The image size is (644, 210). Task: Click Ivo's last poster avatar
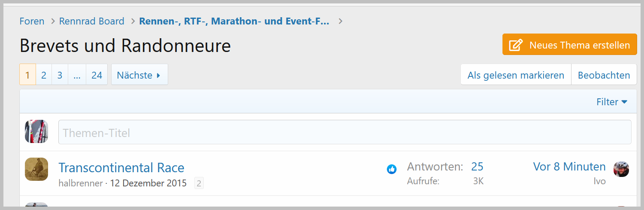click(x=621, y=169)
